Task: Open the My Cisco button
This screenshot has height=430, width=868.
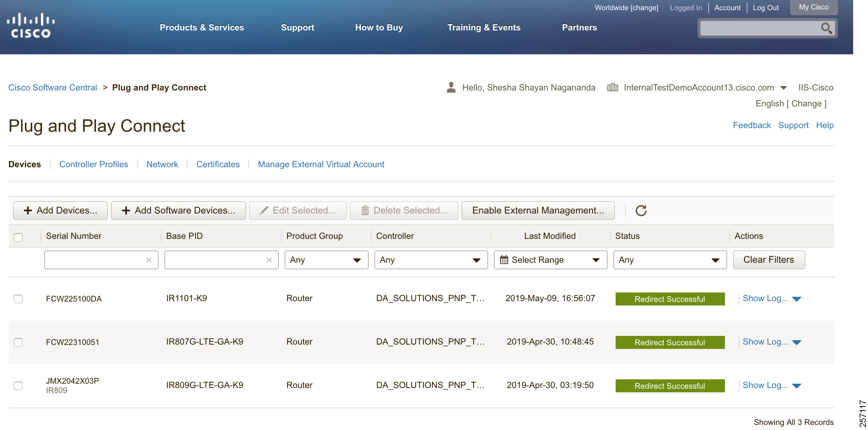Action: click(814, 7)
